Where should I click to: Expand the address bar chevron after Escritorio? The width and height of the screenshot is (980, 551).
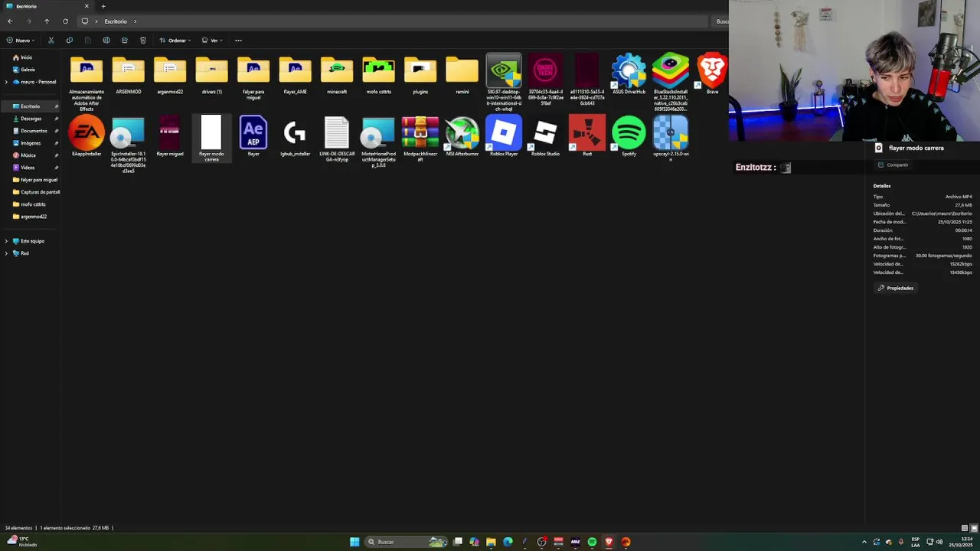[136, 21]
